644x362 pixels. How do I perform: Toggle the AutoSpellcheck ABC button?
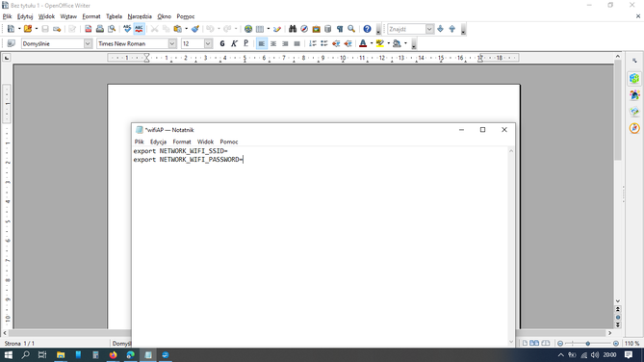pyautogui.click(x=139, y=29)
